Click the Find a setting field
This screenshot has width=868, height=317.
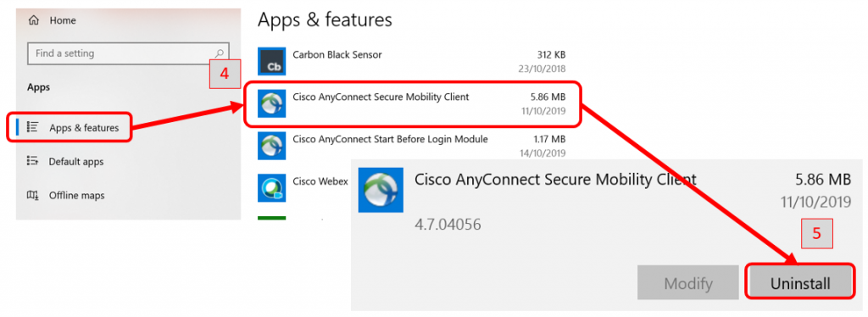point(128,53)
